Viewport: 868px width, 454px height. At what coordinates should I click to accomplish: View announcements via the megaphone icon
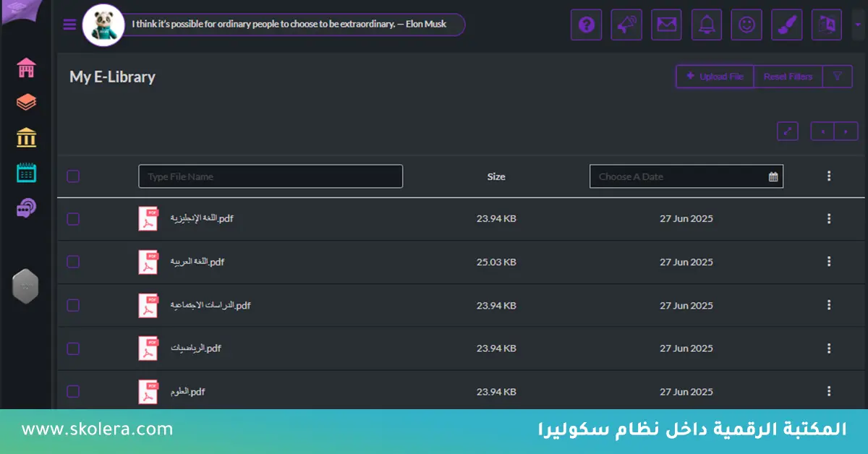click(626, 25)
